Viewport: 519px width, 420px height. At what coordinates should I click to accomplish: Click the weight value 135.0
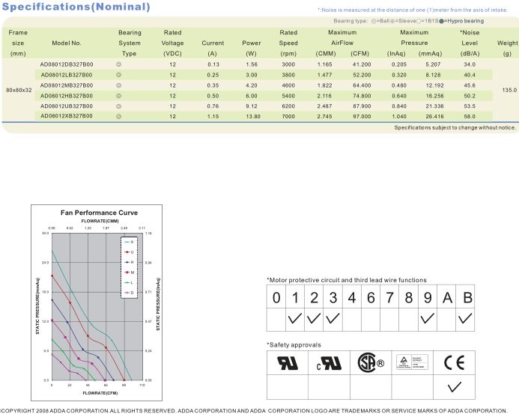pyautogui.click(x=509, y=90)
